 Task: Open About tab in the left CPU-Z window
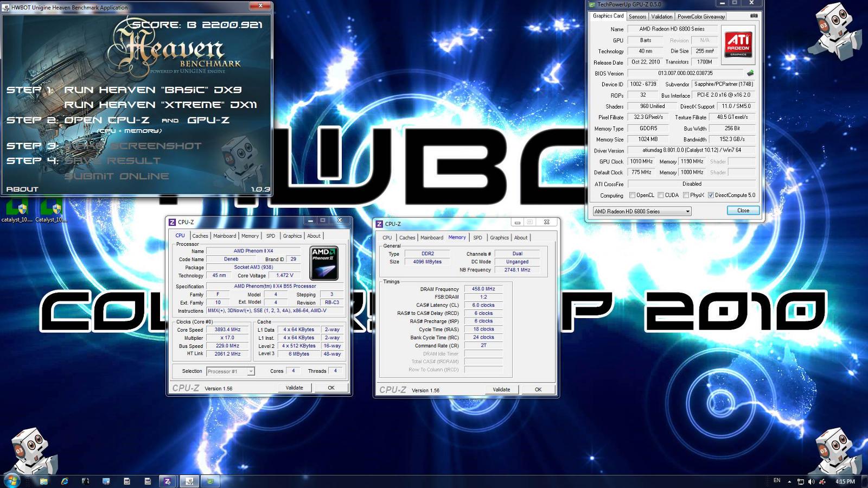pos(314,236)
